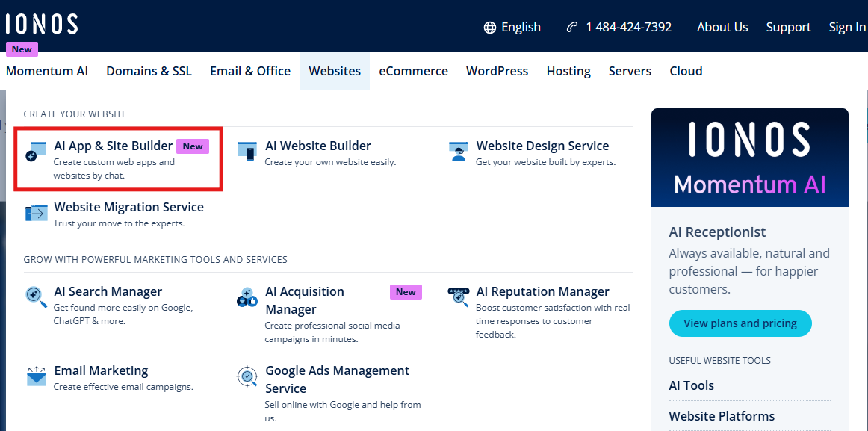Open AI Search Manager link
The image size is (868, 431).
pyautogui.click(x=108, y=291)
